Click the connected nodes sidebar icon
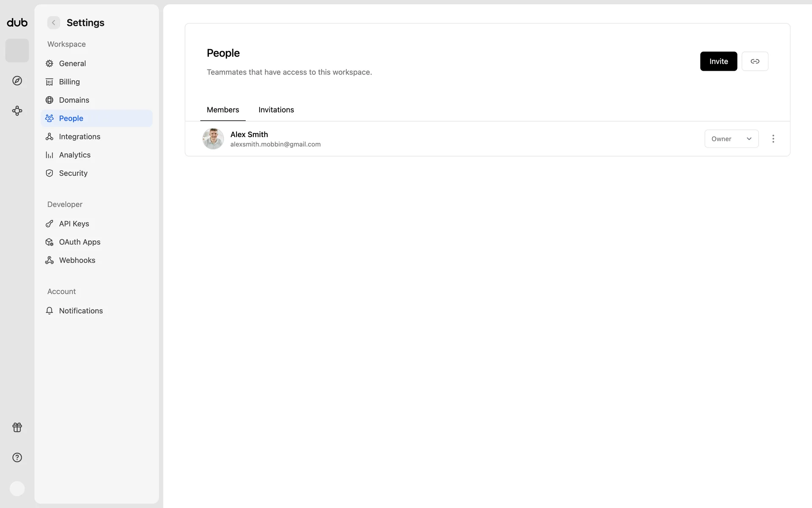The height and width of the screenshot is (508, 812). pos(17,111)
